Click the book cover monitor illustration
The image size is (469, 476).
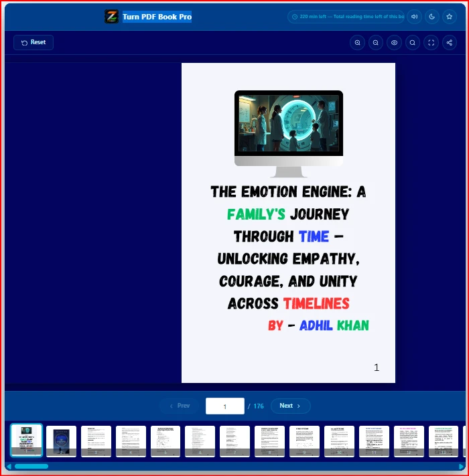click(x=289, y=134)
